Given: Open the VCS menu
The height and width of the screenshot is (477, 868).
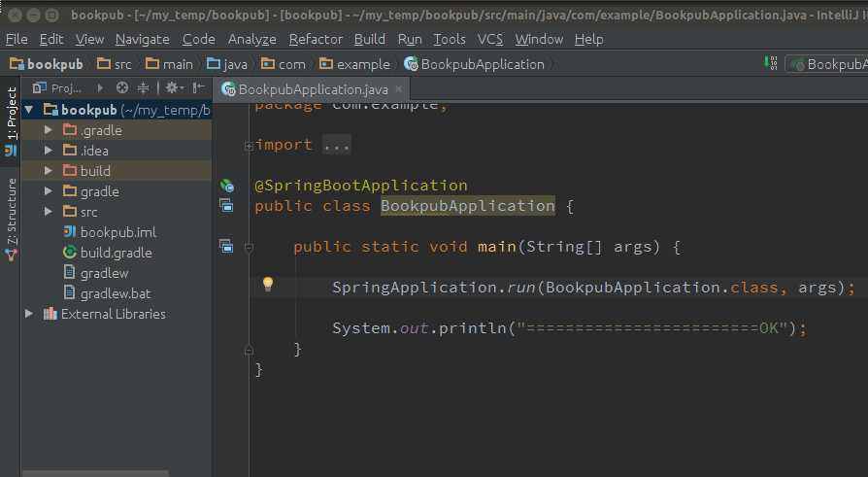Looking at the screenshot, I should [x=490, y=39].
